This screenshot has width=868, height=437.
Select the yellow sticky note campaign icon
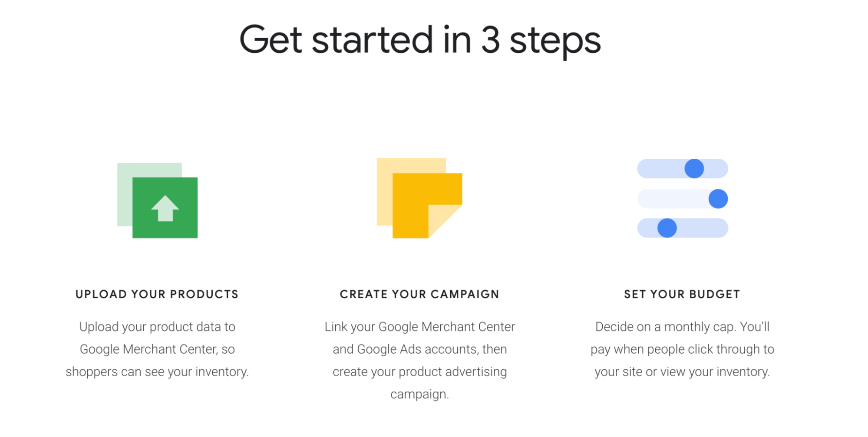coord(419,198)
